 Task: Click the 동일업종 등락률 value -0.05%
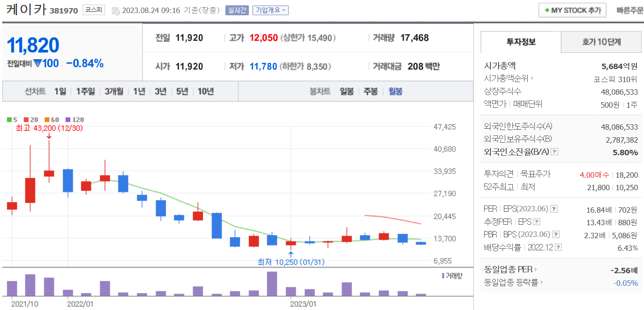click(x=626, y=283)
